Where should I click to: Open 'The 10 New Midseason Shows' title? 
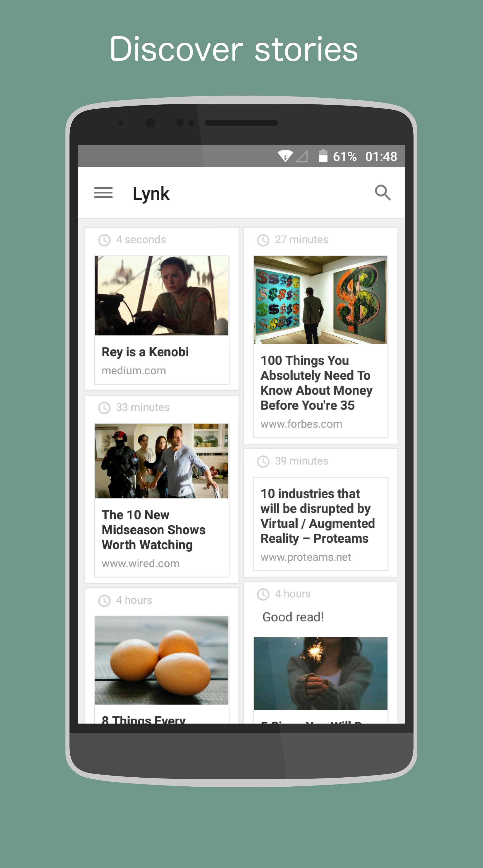[153, 530]
